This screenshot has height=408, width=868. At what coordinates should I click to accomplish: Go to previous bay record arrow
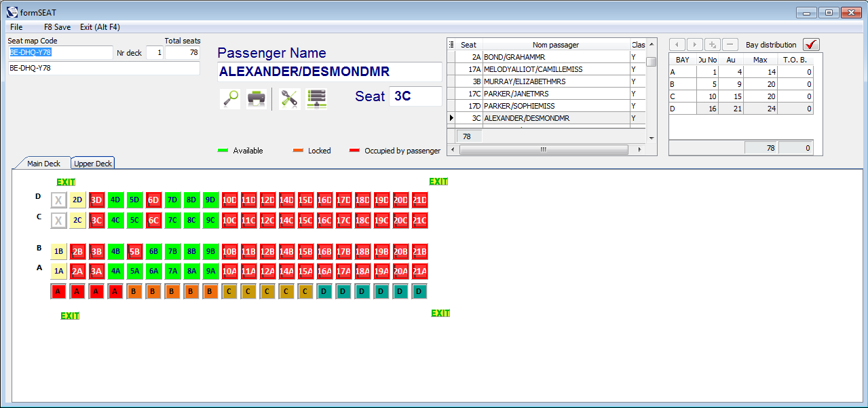pyautogui.click(x=677, y=45)
